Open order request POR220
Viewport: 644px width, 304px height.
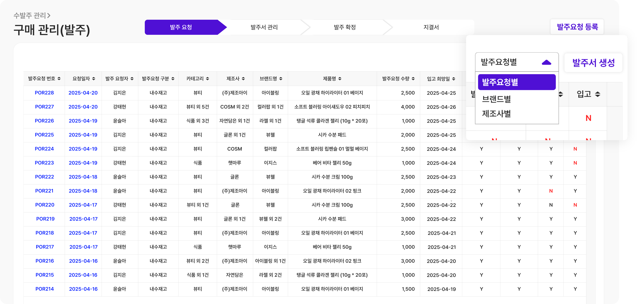pos(45,205)
